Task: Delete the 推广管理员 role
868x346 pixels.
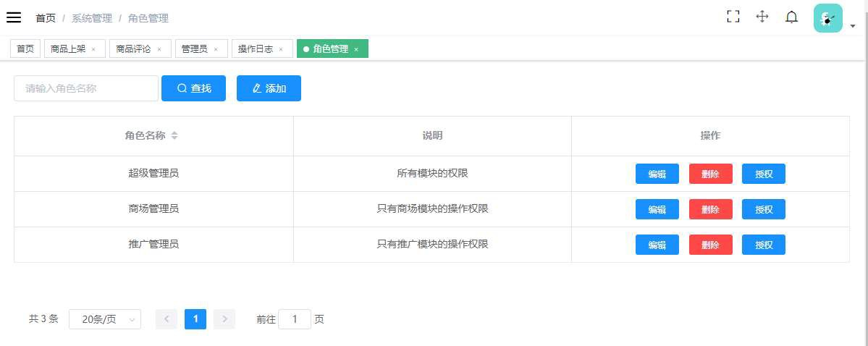Action: (711, 245)
